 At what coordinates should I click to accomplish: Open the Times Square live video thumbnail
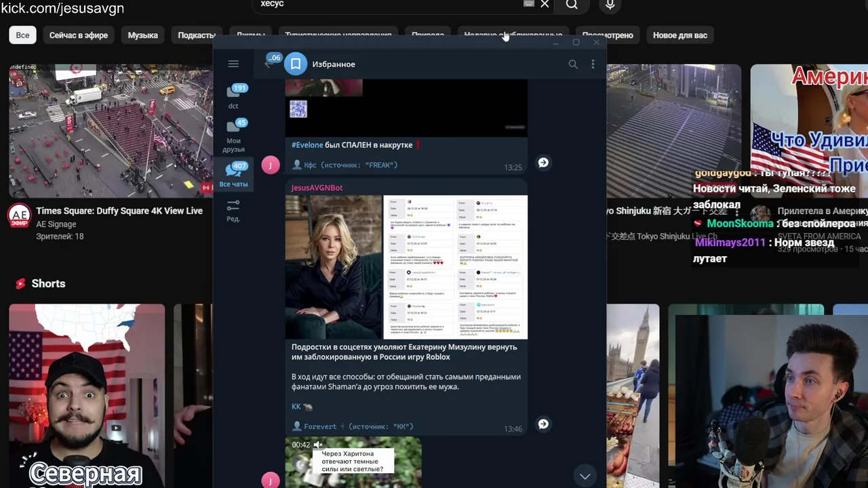(x=111, y=131)
